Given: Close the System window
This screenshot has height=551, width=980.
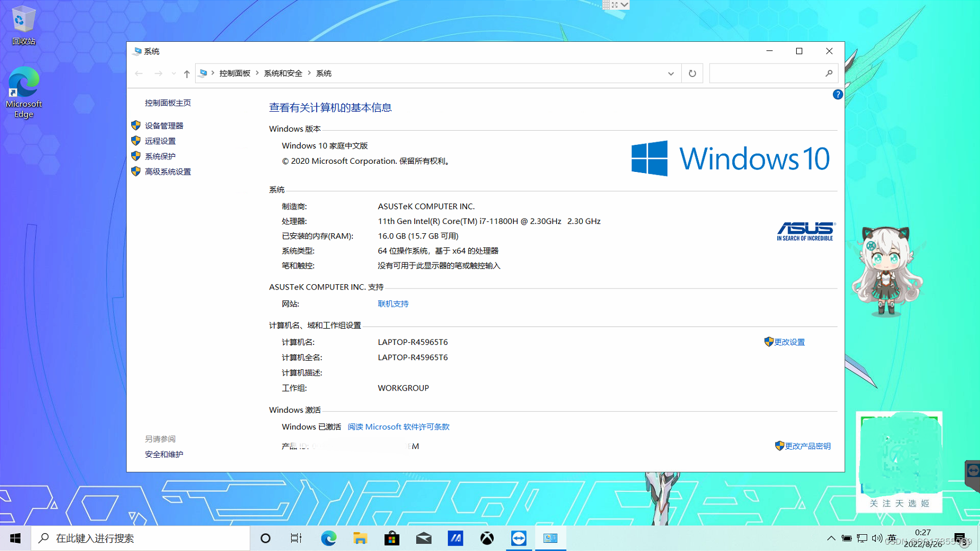Looking at the screenshot, I should pos(829,51).
